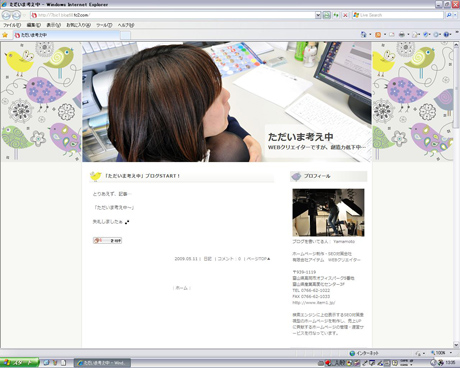Select the ただいま考え中 browser tab
Viewport: 460px width, 368px height.
66,35
